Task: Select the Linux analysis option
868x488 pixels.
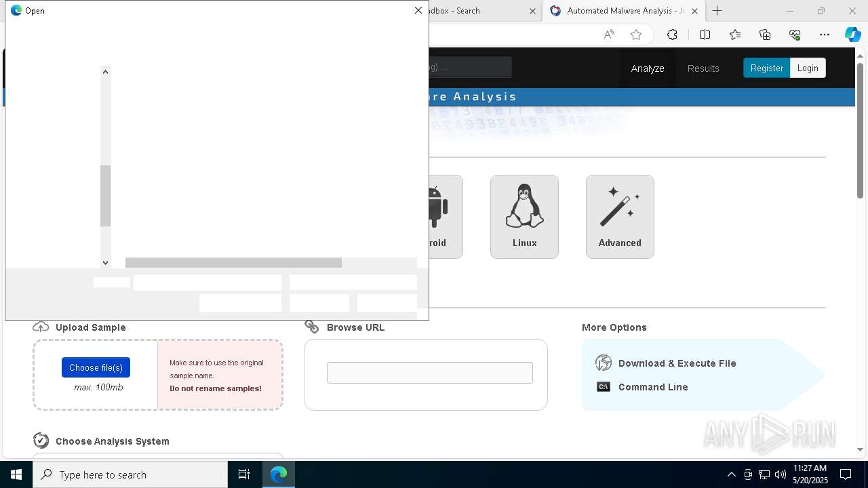Action: (x=524, y=216)
